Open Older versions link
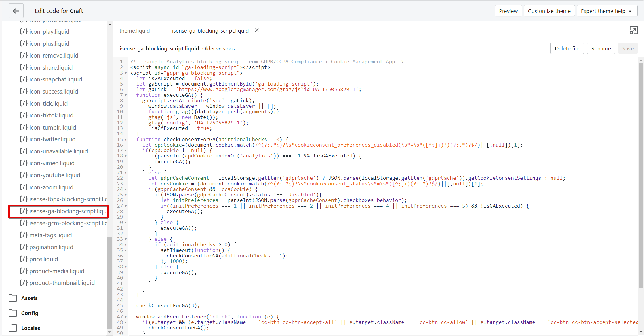This screenshot has height=336, width=644. click(218, 49)
